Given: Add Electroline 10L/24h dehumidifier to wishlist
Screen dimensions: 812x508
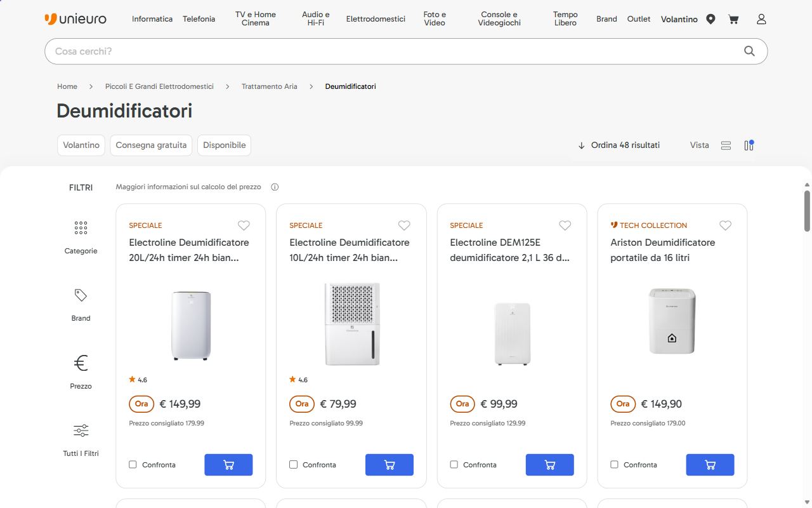Looking at the screenshot, I should [404, 225].
